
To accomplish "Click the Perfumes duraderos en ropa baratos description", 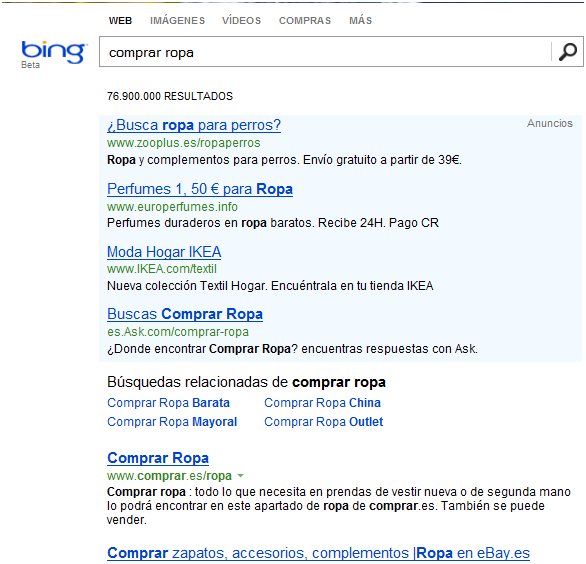I will point(273,223).
